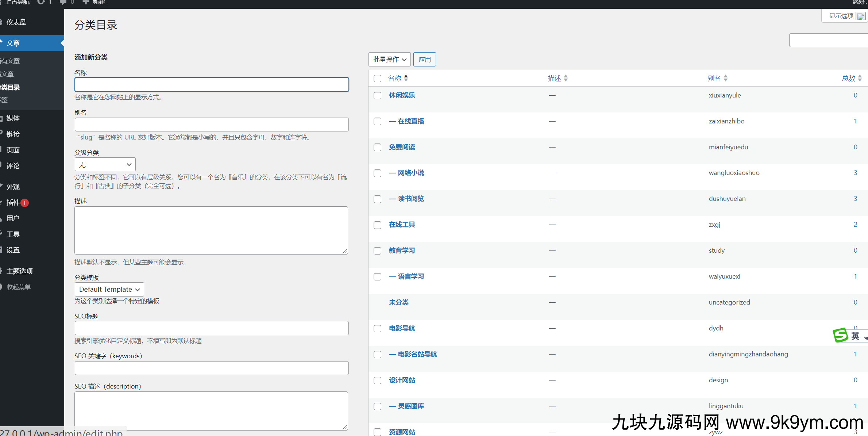Open the 免费阅读 category for editing
Screen dimensions: 868x436
click(402, 147)
